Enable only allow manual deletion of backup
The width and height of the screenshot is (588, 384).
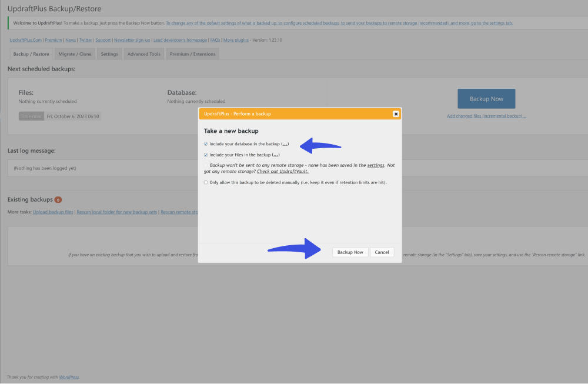(205, 183)
